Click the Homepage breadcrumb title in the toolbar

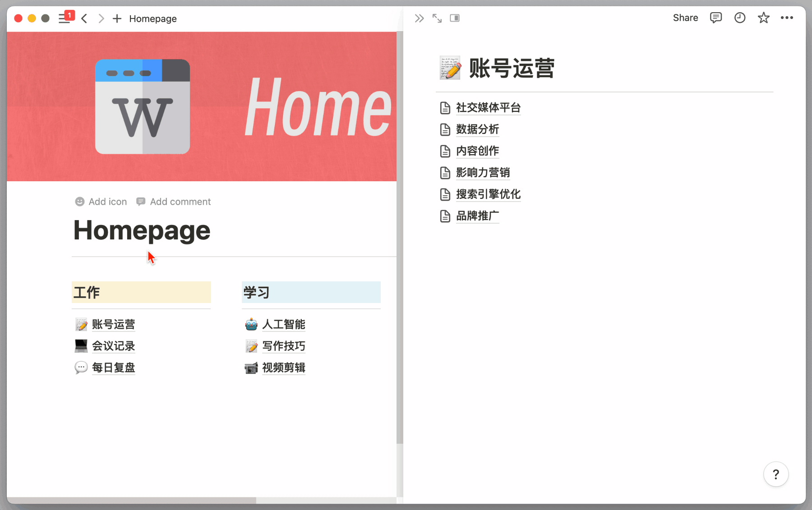[153, 18]
